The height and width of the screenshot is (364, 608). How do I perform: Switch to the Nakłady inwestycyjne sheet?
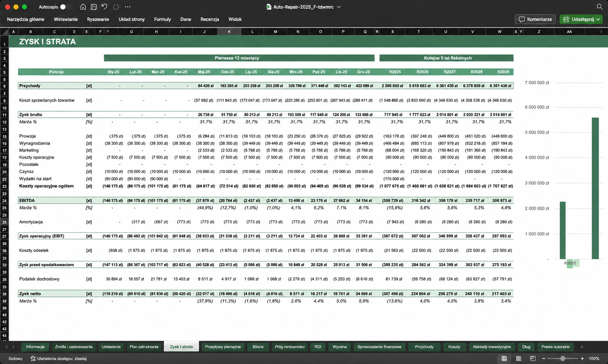[492, 347]
